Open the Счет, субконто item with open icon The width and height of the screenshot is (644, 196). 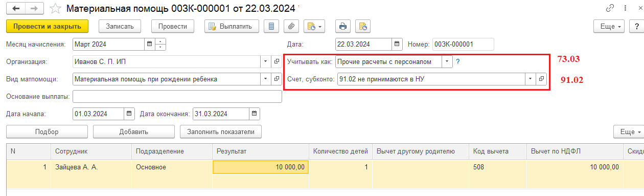[x=541, y=79]
